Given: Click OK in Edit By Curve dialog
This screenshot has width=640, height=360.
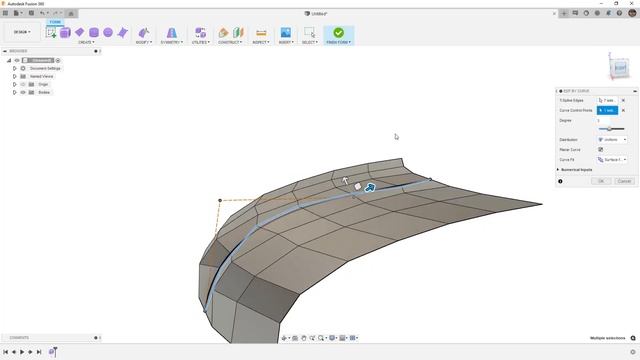Looking at the screenshot, I should pos(601,181).
